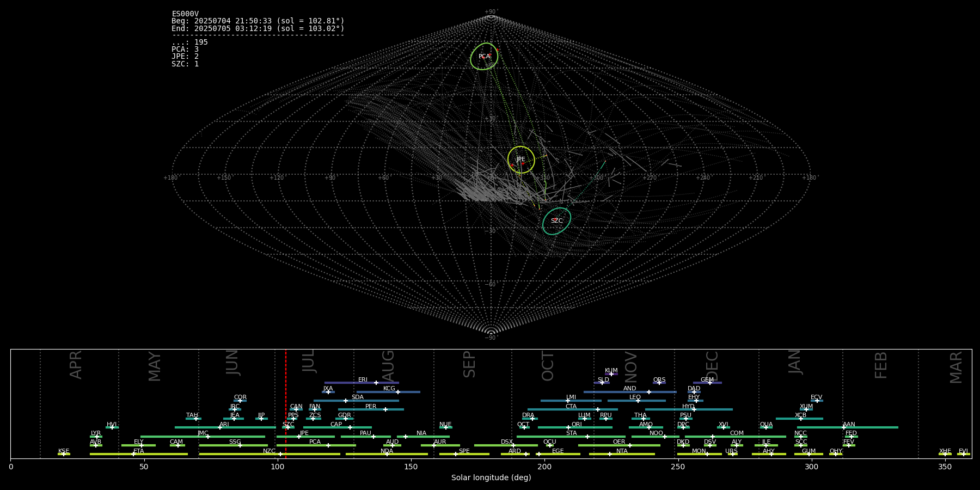Click the COM shower label in timeline
The height and width of the screenshot is (490, 980).
click(x=737, y=433)
